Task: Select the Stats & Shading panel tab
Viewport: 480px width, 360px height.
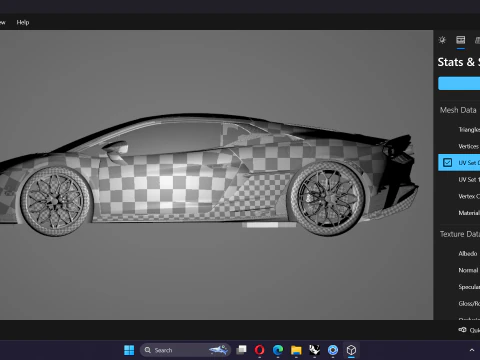Action: 461,40
